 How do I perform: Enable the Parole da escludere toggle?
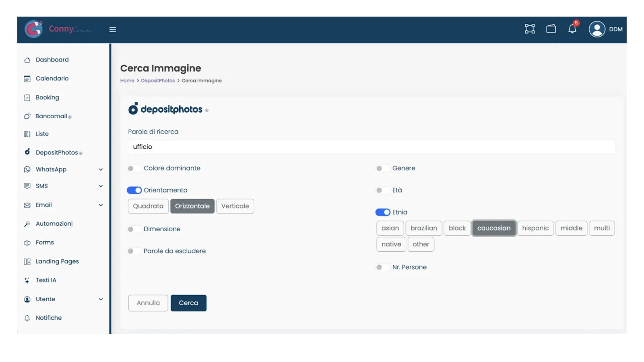coord(134,251)
